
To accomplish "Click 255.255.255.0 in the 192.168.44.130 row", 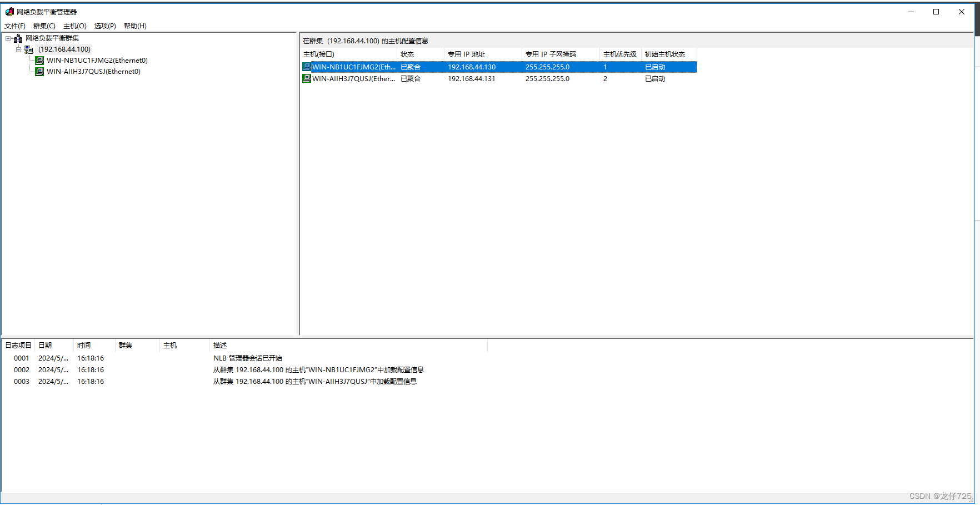I will click(x=547, y=67).
